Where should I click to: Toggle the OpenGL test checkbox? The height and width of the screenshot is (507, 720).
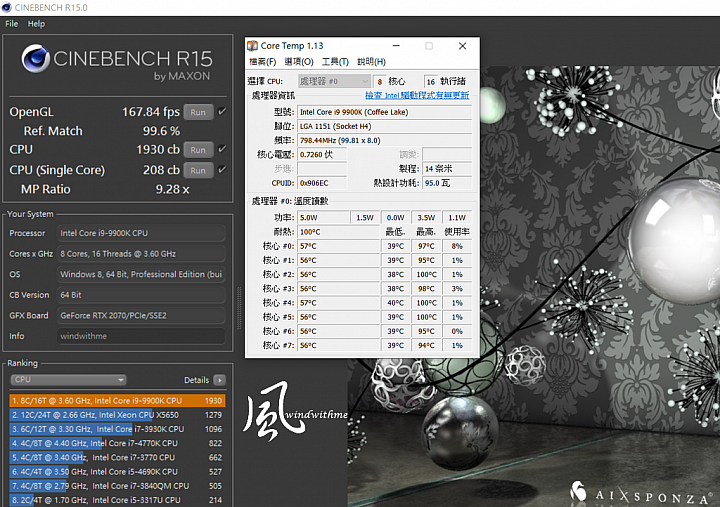tap(222, 111)
